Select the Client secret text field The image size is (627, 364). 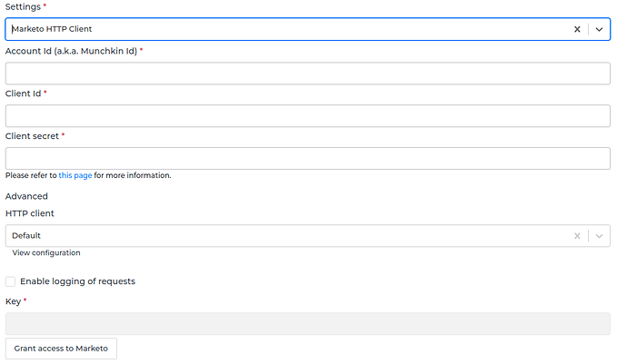pyautogui.click(x=307, y=158)
